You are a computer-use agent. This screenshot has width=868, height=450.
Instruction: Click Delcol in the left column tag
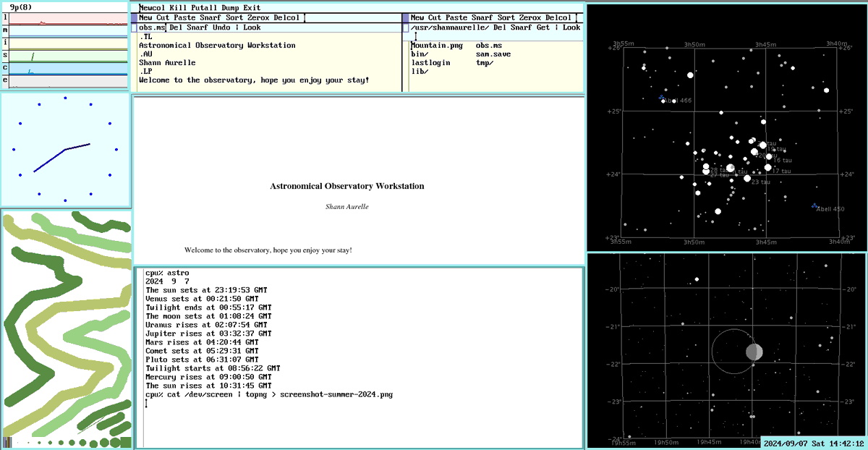pyautogui.click(x=286, y=17)
